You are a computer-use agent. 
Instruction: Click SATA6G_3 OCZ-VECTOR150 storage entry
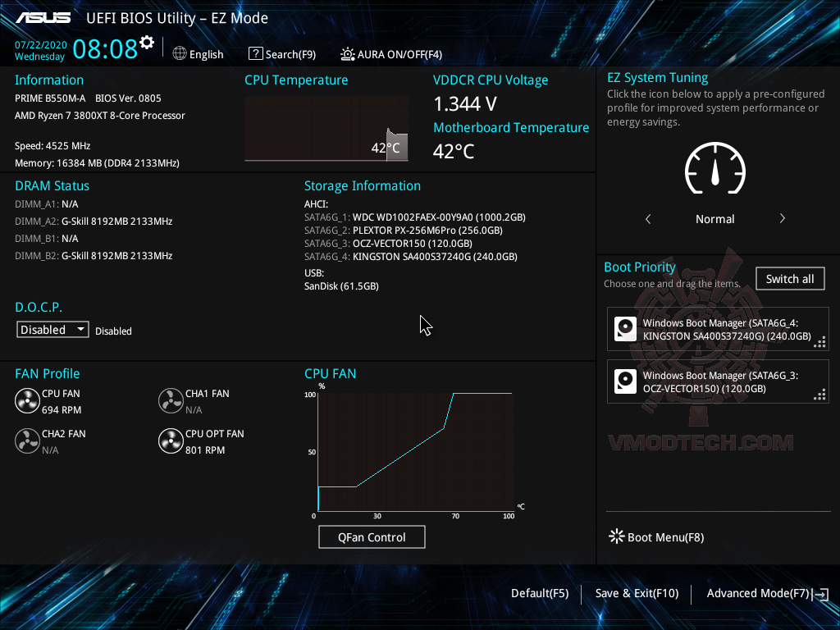pyautogui.click(x=388, y=244)
